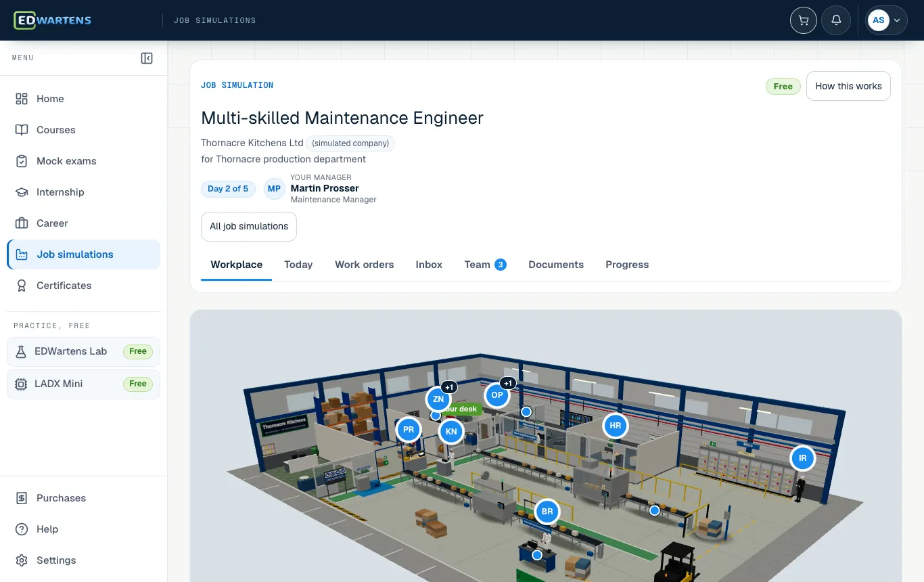This screenshot has width=924, height=582.
Task: Click the Mock exams clipboard icon
Action: pyautogui.click(x=22, y=161)
